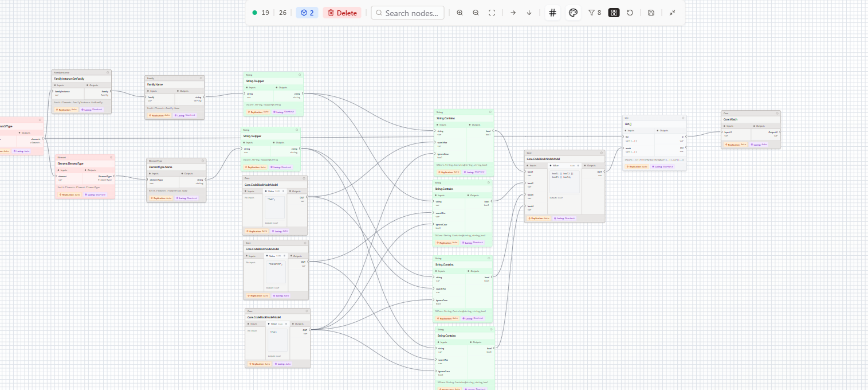Viewport: 868px width, 390px height.
Task: Click the Input 0 port on Core.Watch
Action: click(x=722, y=132)
